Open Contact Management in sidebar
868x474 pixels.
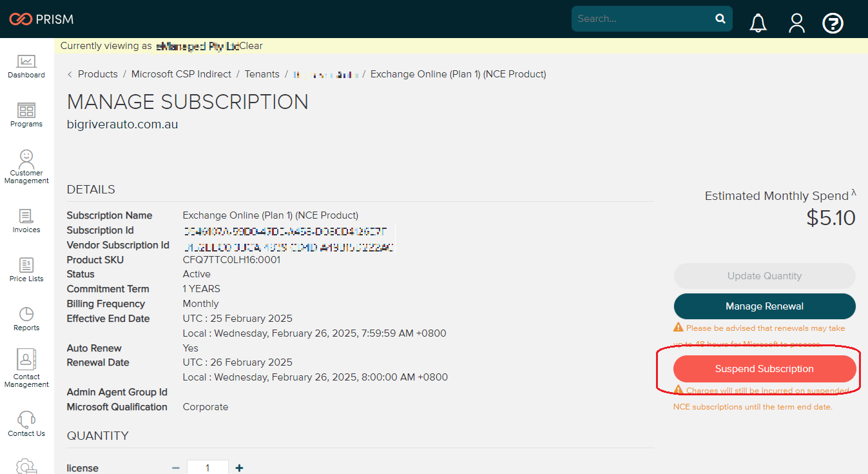[x=26, y=370]
